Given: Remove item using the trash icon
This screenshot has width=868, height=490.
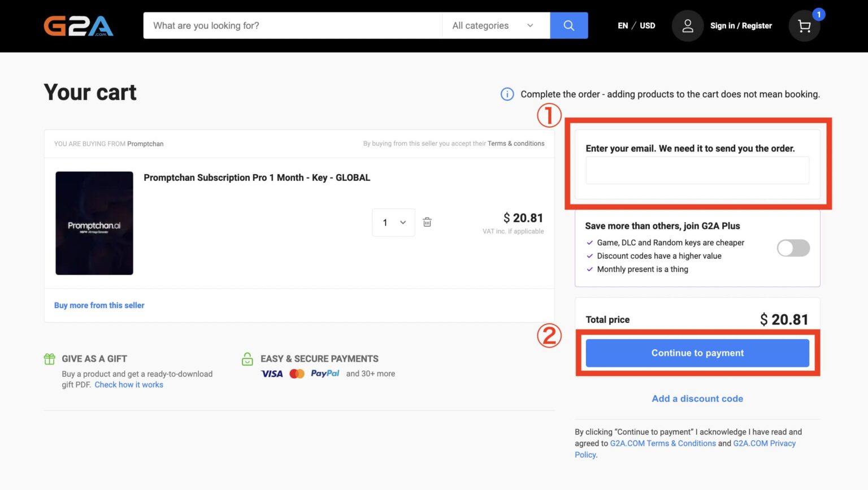Looking at the screenshot, I should point(427,222).
